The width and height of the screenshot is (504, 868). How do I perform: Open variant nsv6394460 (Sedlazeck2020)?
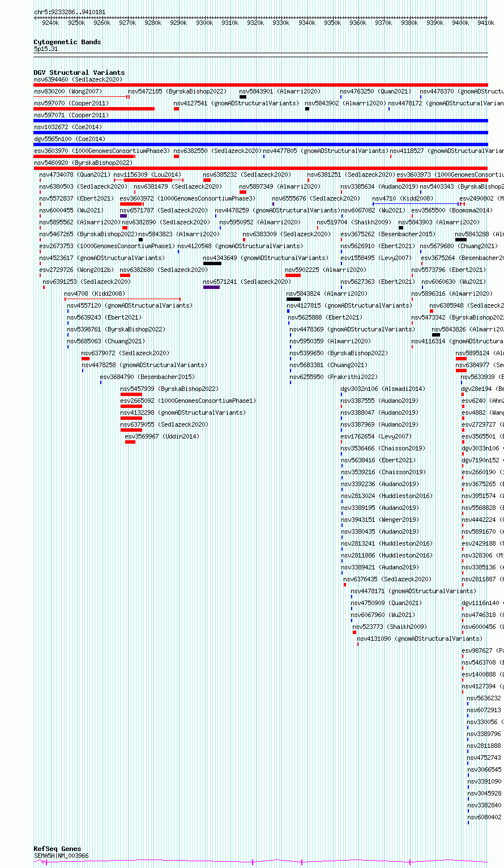[x=78, y=80]
